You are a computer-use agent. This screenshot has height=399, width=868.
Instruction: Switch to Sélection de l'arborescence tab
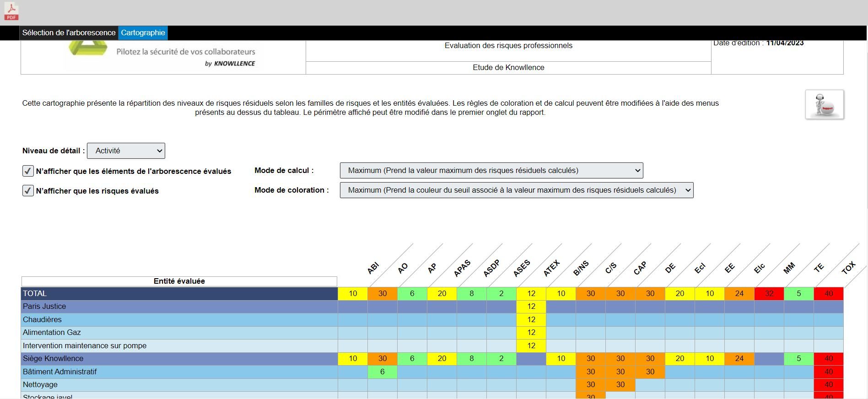coord(69,32)
